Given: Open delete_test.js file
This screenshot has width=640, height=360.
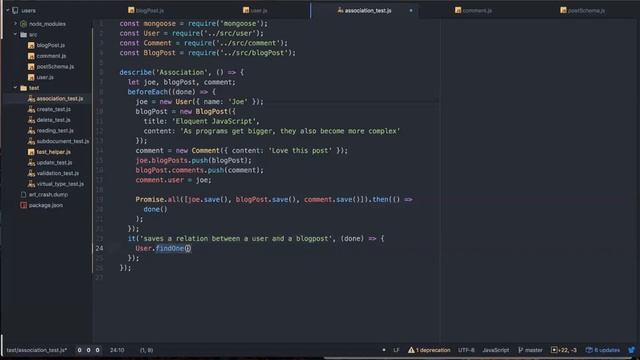Looking at the screenshot, I should click(53, 120).
